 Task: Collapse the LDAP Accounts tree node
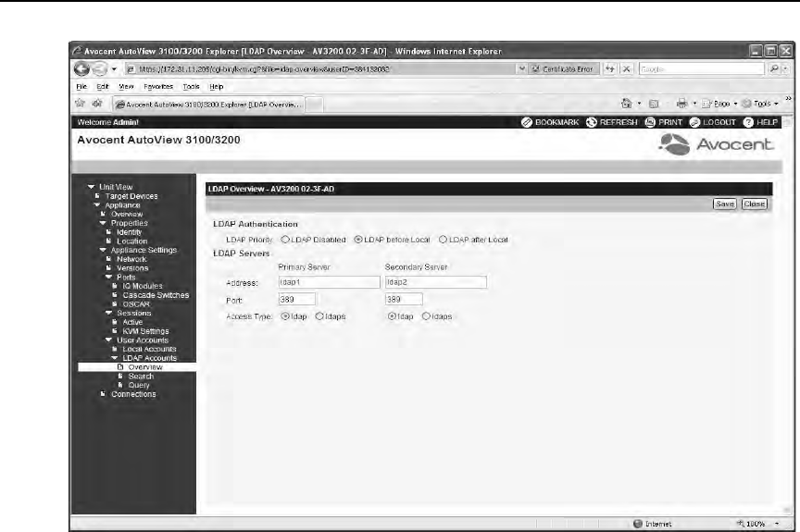tap(114, 358)
